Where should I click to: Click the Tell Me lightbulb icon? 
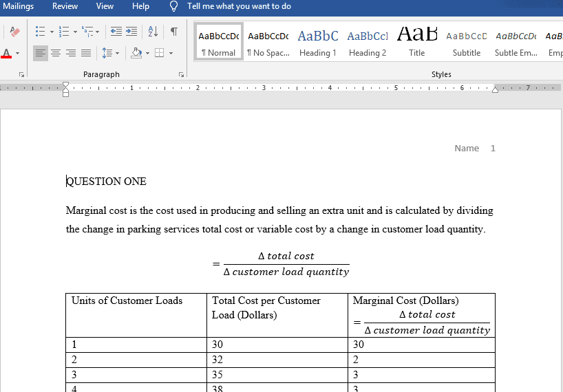pyautogui.click(x=173, y=6)
